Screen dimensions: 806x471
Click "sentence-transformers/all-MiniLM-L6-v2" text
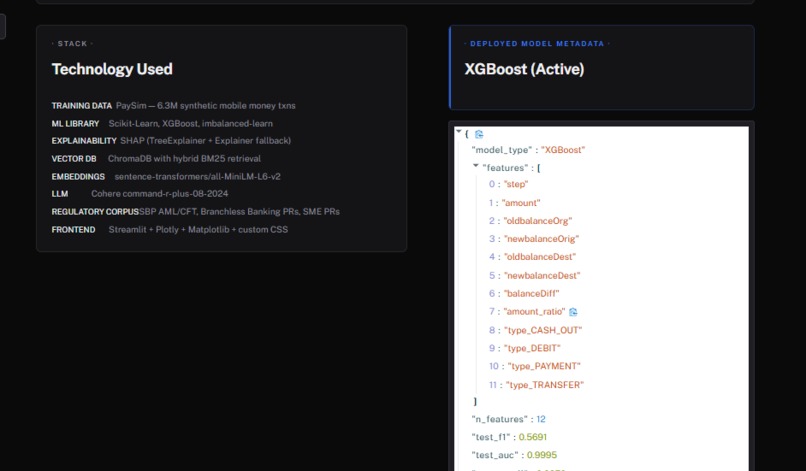(x=198, y=176)
